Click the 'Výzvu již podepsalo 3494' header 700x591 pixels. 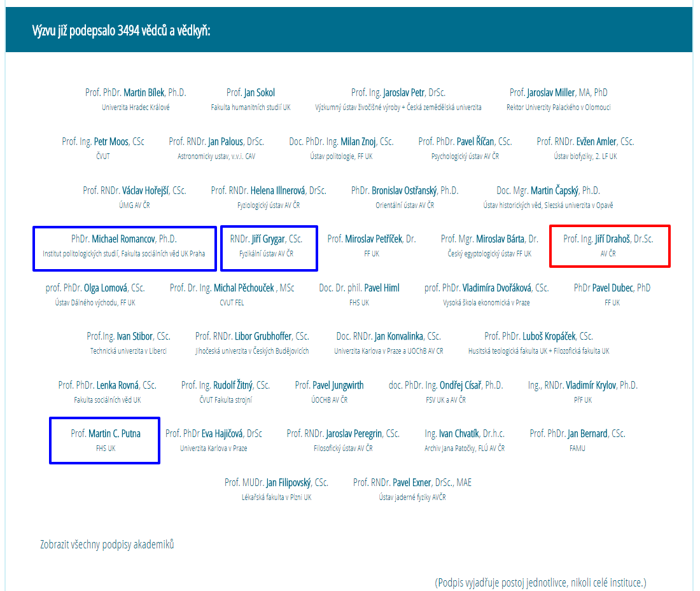click(x=122, y=30)
